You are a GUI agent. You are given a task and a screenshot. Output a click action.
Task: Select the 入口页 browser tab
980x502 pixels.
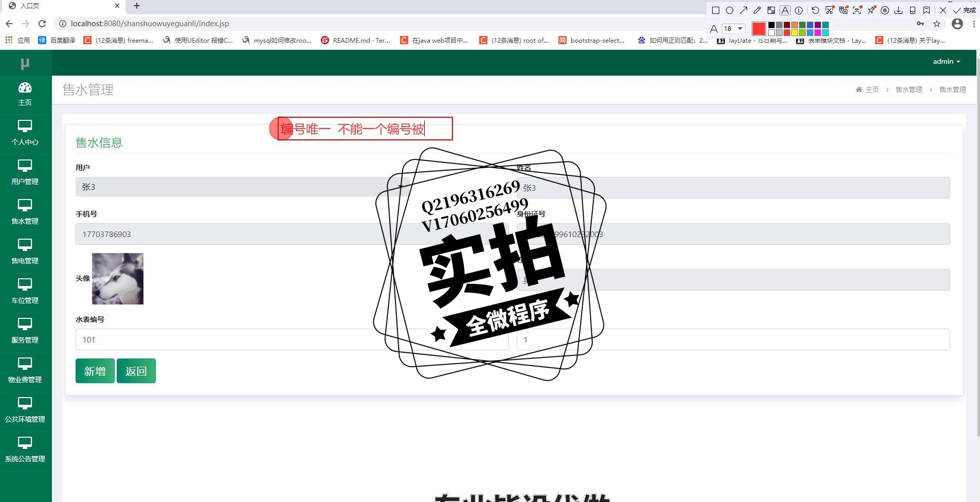click(x=62, y=6)
